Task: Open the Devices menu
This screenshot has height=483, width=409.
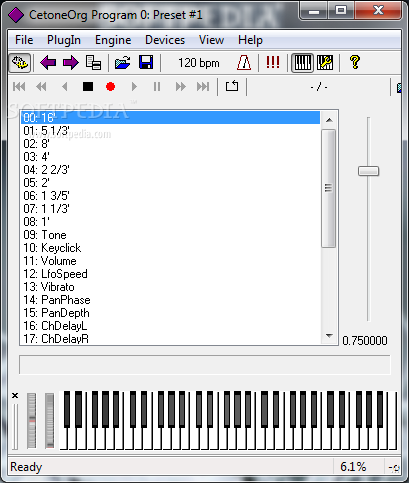Action: tap(165, 40)
